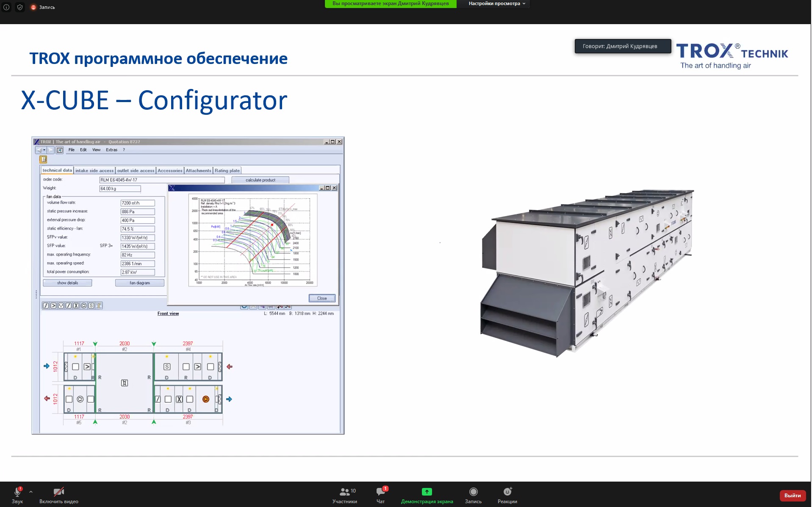The height and width of the screenshot is (507, 812).
Task: Click the show details button
Action: [67, 283]
